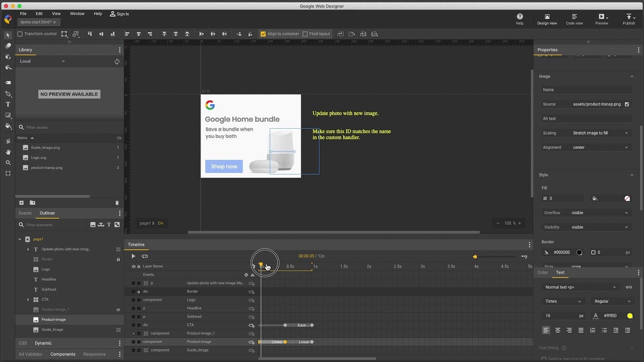Toggle lock on Subhead timeline layer
The height and width of the screenshot is (362, 644).
point(139,317)
